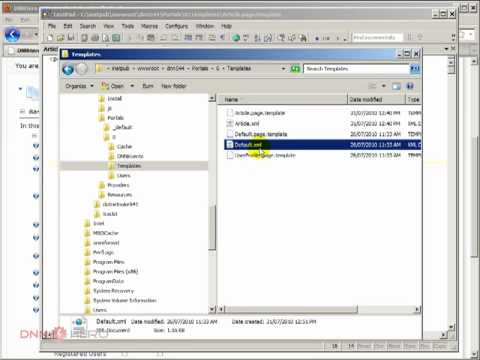Screen dimensions: 480x360
Task: Click the change view icon in Explorer toolbar
Action: tap(372, 86)
